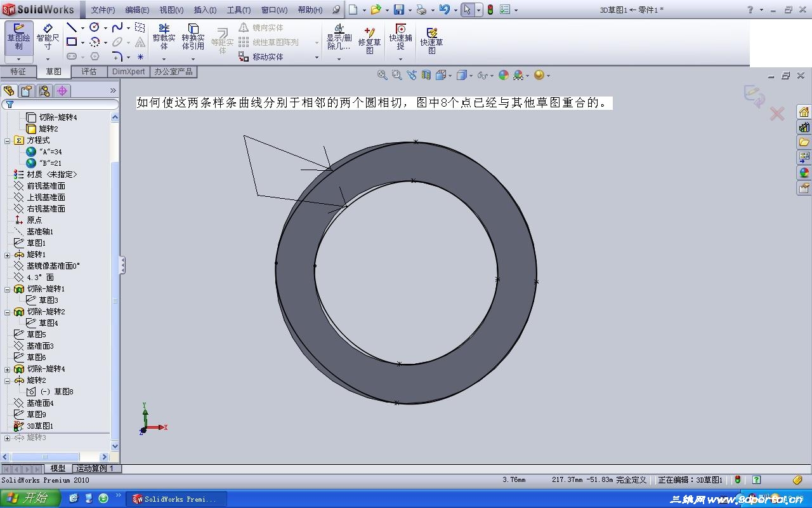Switch to the 运动算例 1 tab
812x508 pixels.
[95, 469]
